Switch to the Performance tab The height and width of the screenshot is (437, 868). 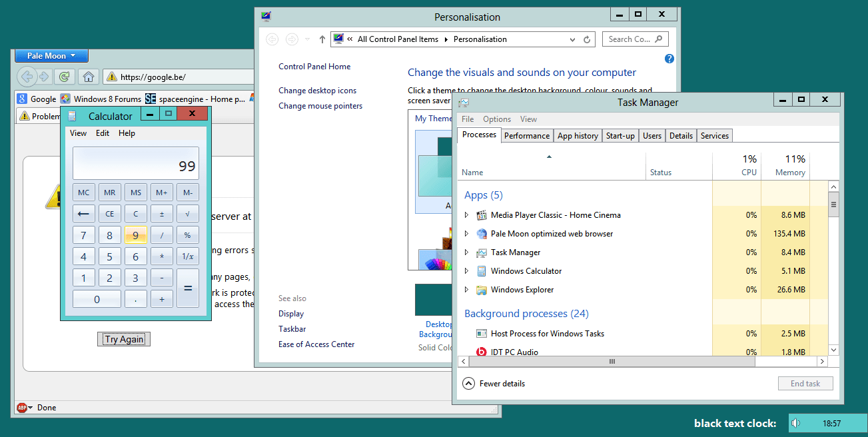[x=527, y=136]
